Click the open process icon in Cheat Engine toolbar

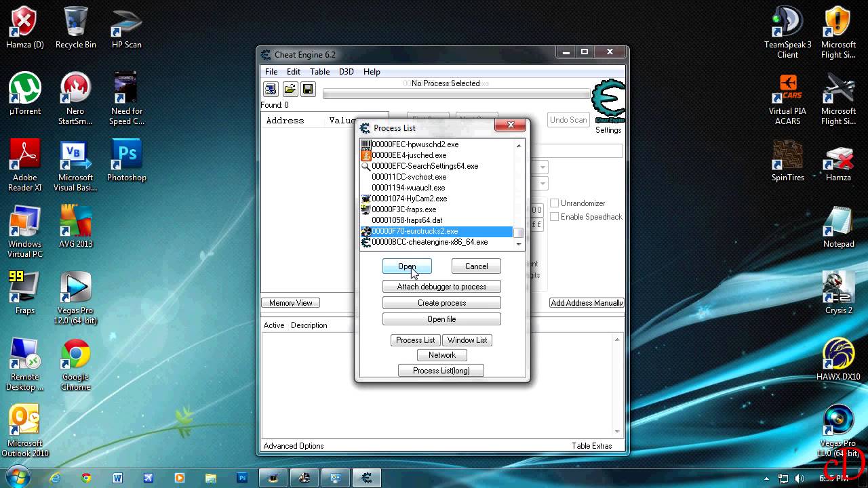(271, 89)
